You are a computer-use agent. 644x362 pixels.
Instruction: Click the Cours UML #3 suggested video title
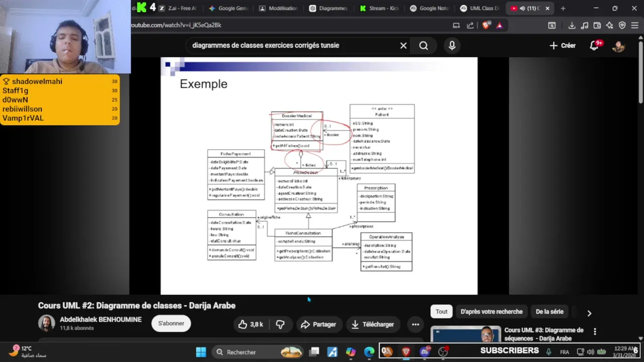point(544,334)
